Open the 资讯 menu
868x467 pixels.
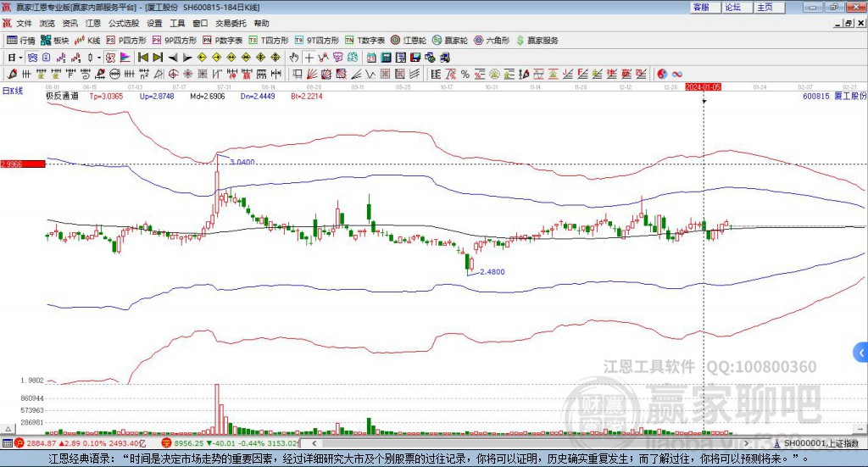click(x=70, y=23)
